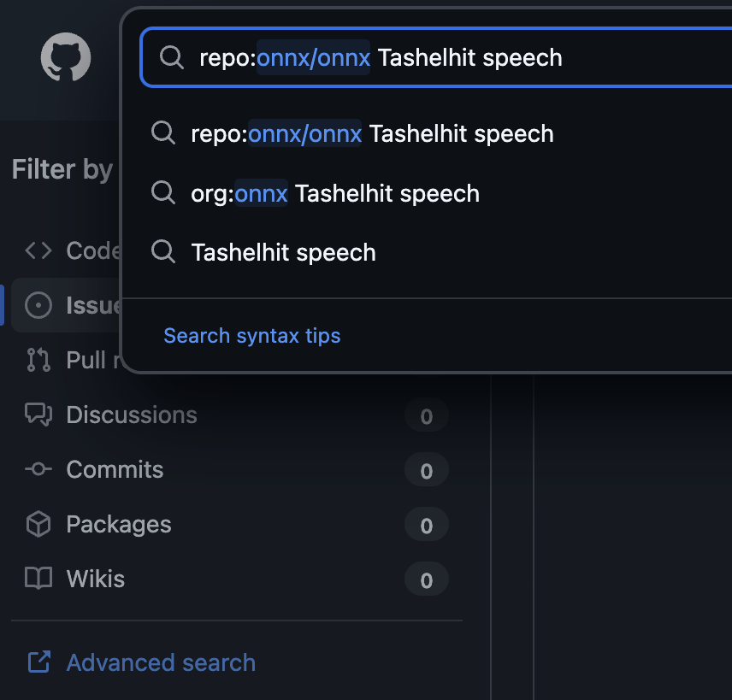Screen dimensions: 732x700
Task: Filter results by Packages
Action: pyautogui.click(x=119, y=524)
